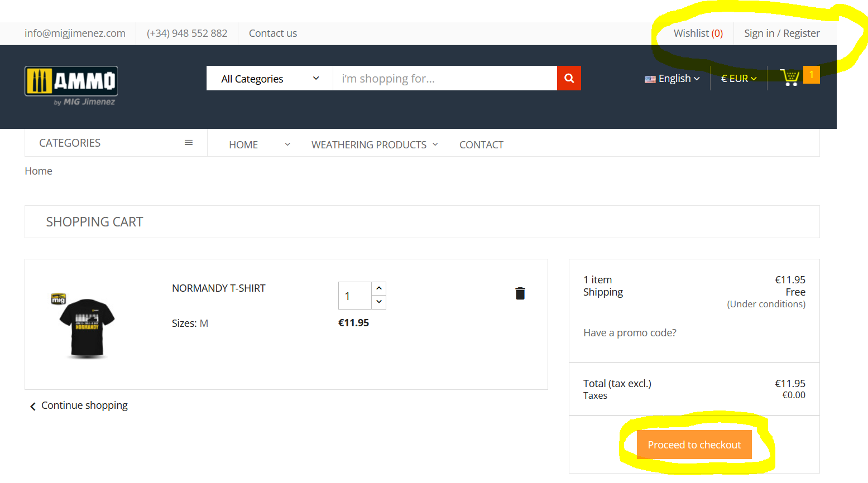Open the shopping cart icon
This screenshot has height=483, width=868.
(x=790, y=78)
